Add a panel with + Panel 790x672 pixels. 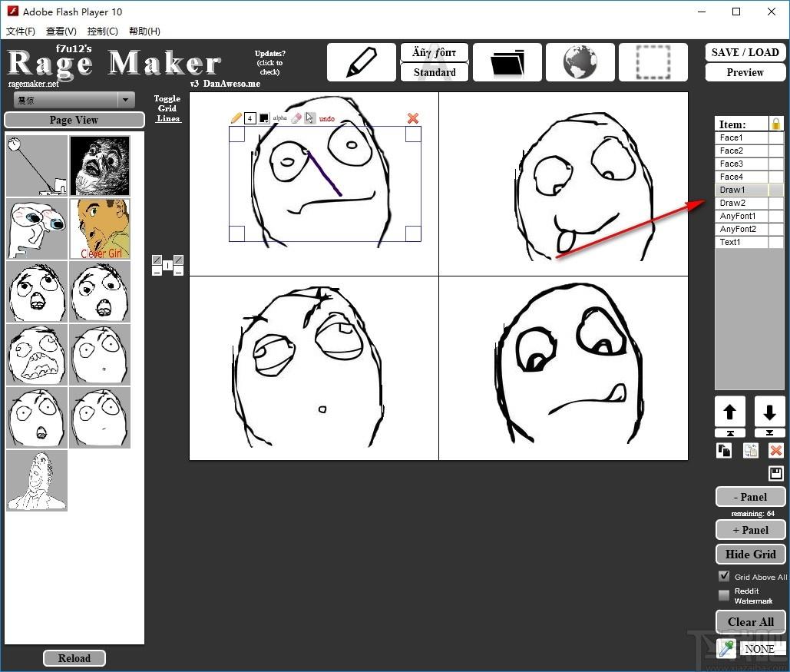(x=750, y=530)
